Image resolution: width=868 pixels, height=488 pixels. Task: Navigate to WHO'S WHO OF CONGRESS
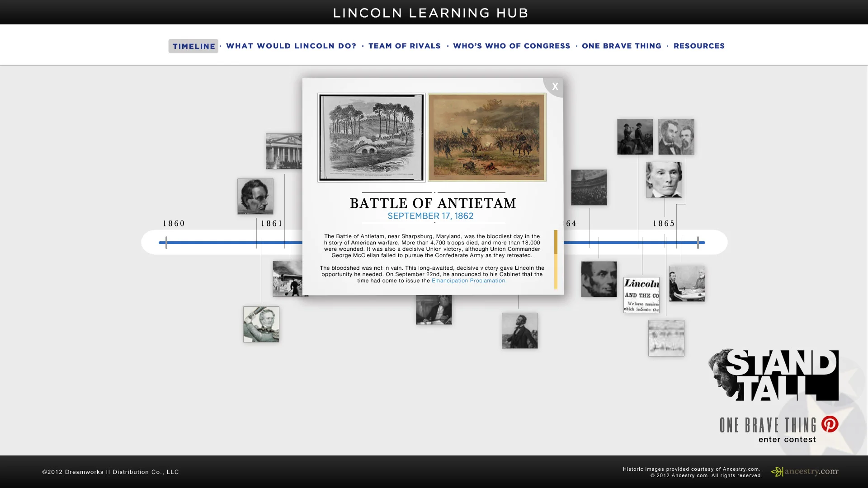[511, 46]
